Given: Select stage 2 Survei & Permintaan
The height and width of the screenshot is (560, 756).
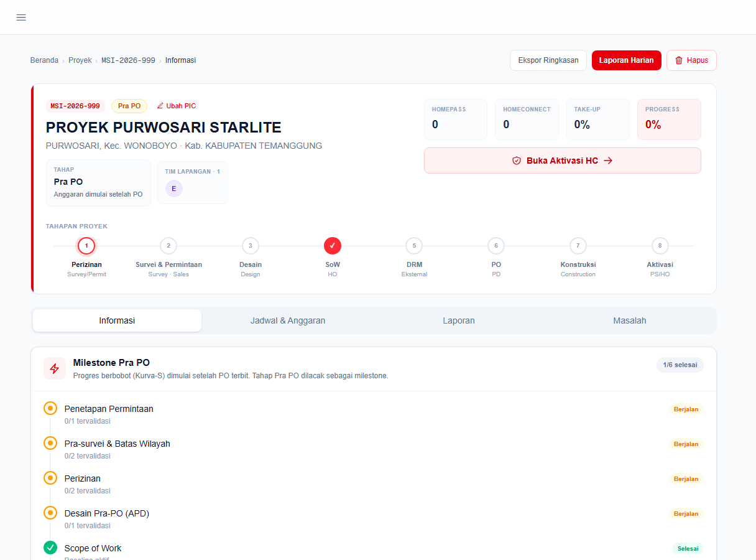Looking at the screenshot, I should click(x=168, y=246).
